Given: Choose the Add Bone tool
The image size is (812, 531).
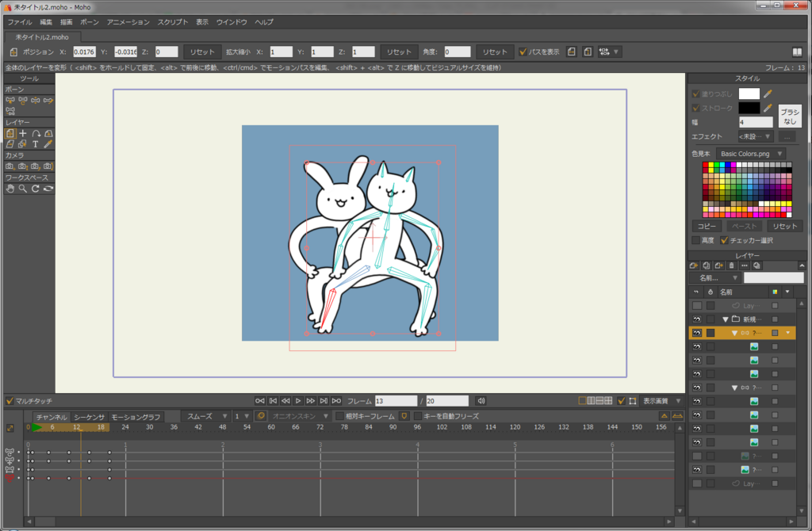Looking at the screenshot, I should click(35, 101).
